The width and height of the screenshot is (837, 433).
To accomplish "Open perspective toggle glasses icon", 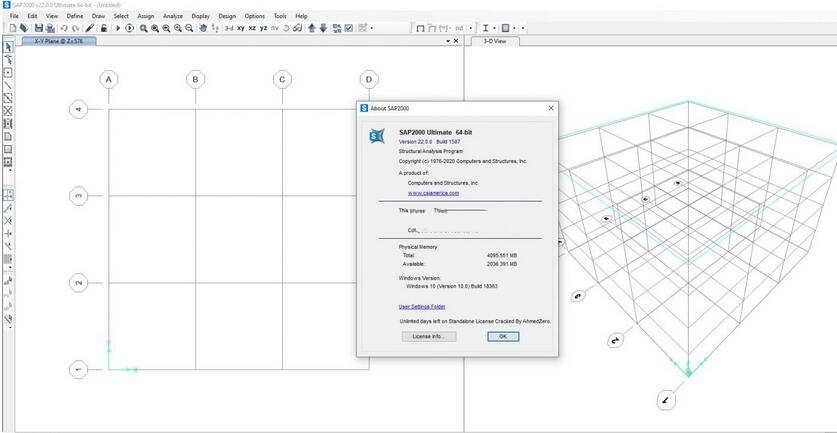I will (298, 28).
